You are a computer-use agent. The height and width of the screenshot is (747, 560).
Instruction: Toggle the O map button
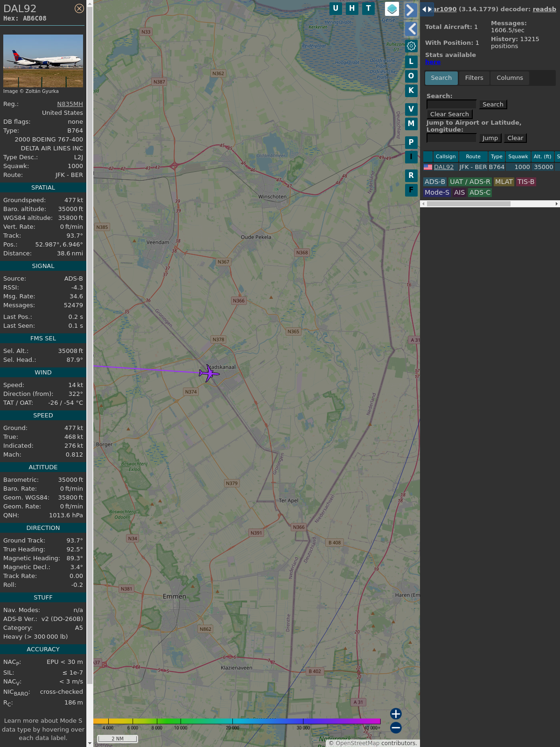411,76
